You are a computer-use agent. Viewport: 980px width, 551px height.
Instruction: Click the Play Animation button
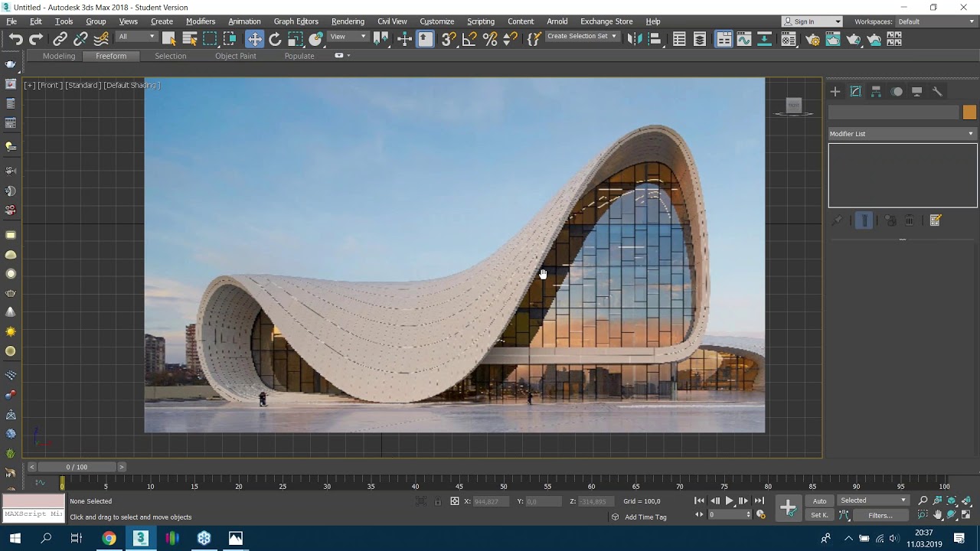729,500
